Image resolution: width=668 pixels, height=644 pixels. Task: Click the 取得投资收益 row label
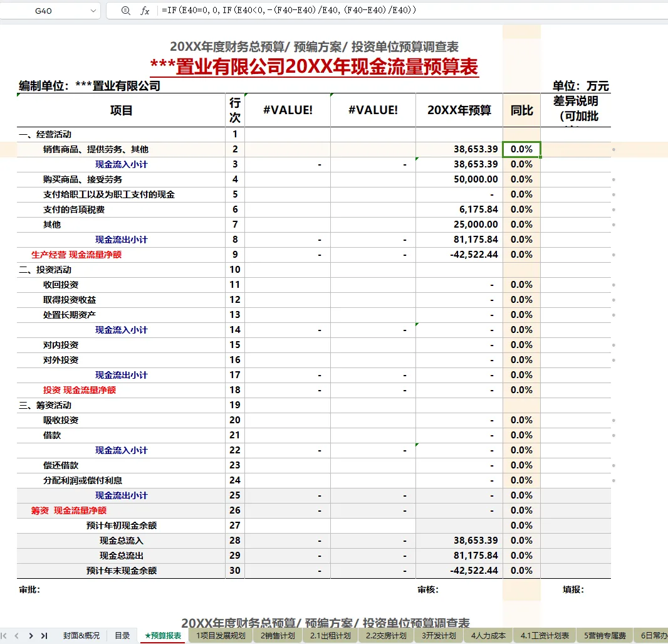[x=70, y=300]
